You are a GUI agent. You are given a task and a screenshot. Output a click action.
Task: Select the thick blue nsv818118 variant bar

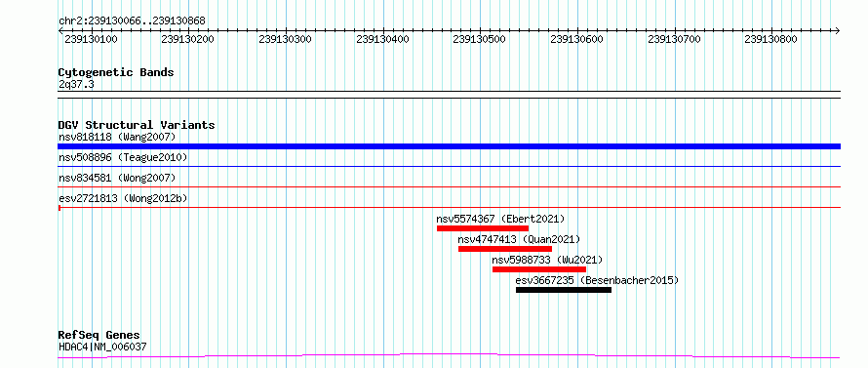449,146
